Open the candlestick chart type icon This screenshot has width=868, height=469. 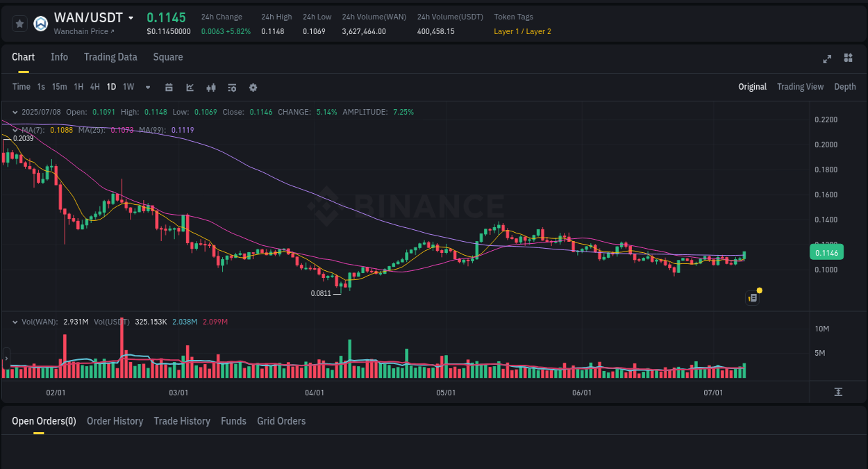point(210,87)
